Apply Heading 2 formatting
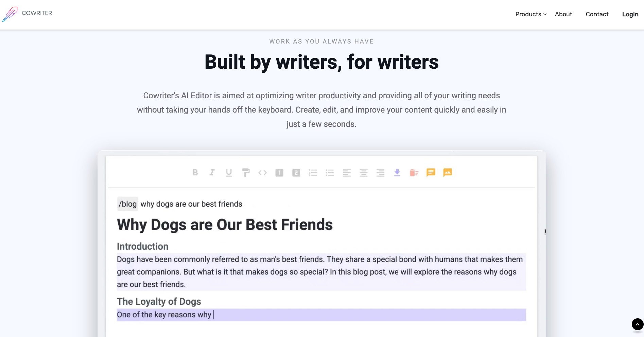 [296, 172]
